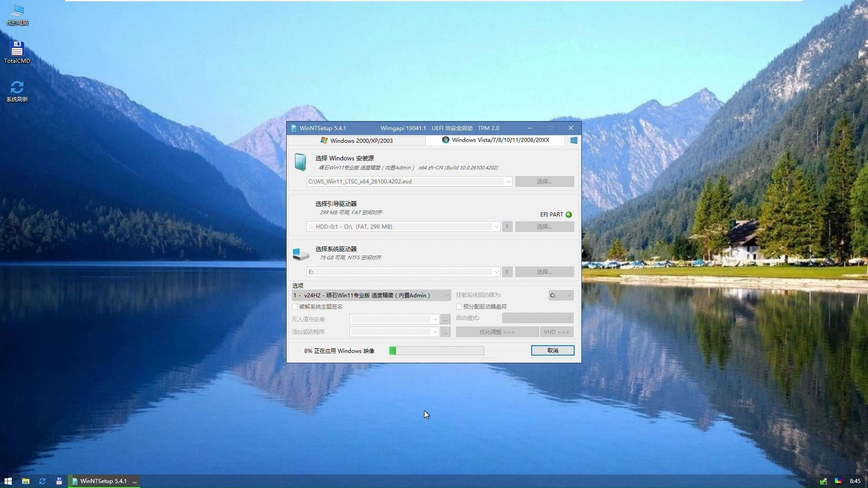The width and height of the screenshot is (868, 488).
Task: Close the WinNTSetup window
Action: point(571,128)
